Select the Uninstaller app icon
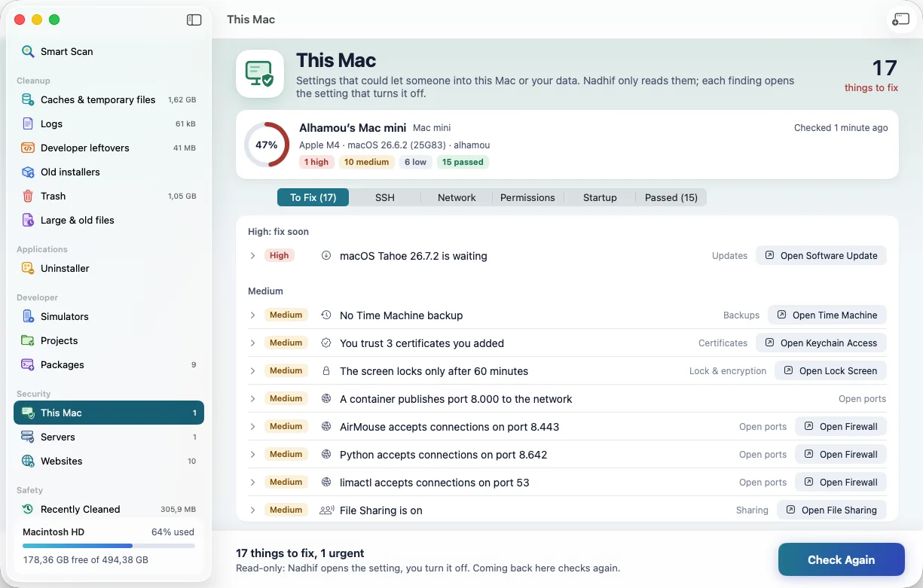The height and width of the screenshot is (588, 923). pyautogui.click(x=28, y=268)
